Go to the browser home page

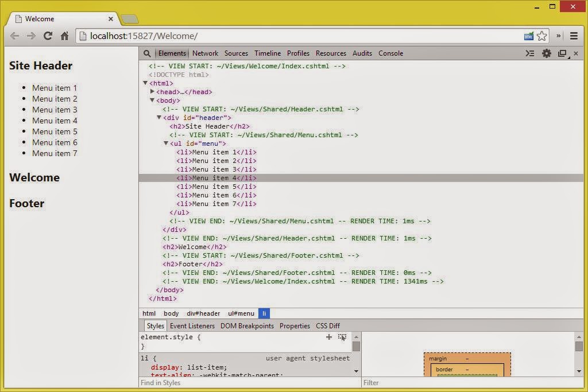point(64,36)
